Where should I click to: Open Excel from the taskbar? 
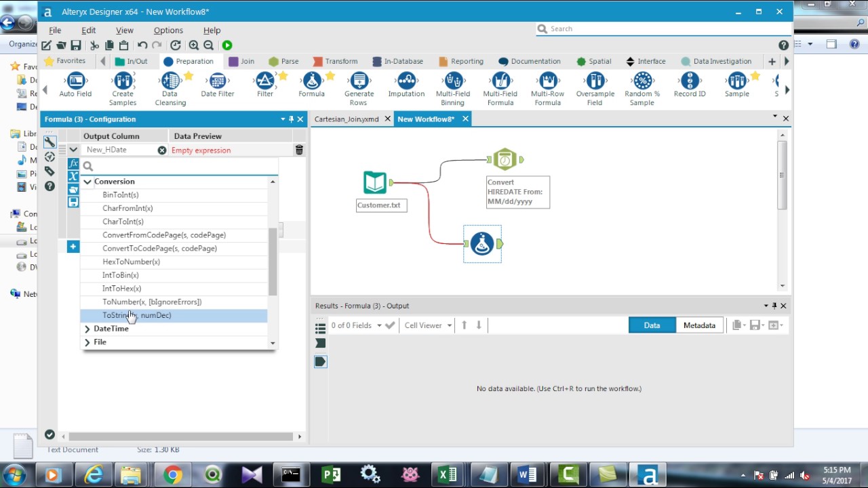(x=448, y=475)
